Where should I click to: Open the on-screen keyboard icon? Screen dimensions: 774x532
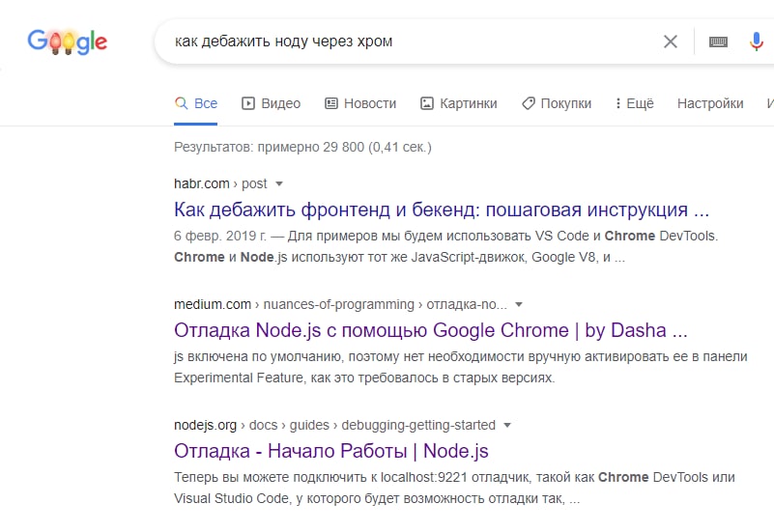click(x=718, y=42)
